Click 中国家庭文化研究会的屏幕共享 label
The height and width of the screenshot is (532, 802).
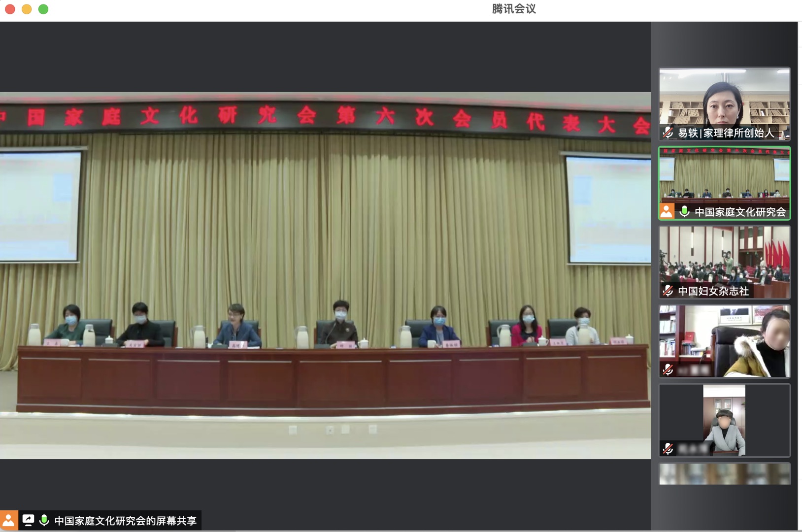pyautogui.click(x=126, y=521)
